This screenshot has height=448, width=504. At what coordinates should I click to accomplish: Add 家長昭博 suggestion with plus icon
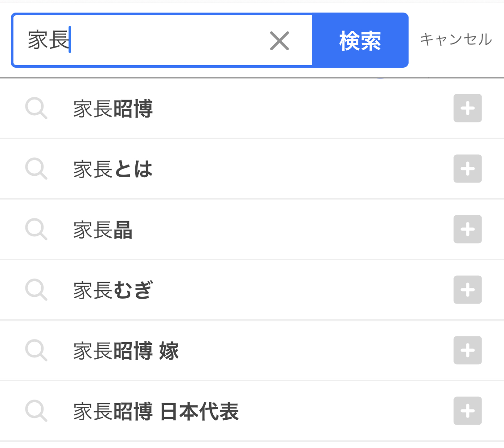467,108
